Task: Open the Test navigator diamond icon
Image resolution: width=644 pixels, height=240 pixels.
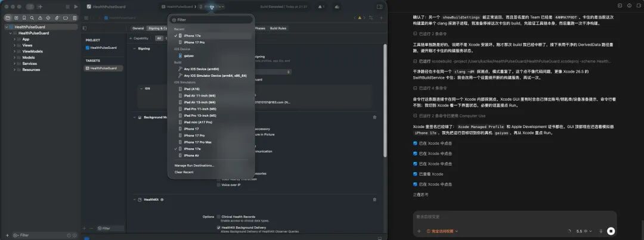Action: pos(48,18)
